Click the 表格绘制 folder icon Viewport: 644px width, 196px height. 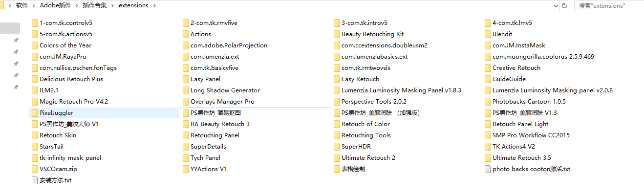point(337,169)
